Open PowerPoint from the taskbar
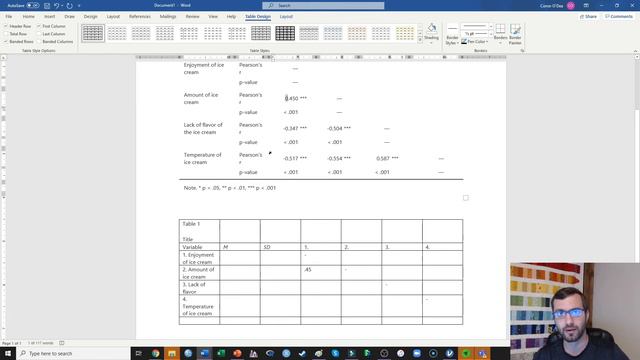640x360 pixels. [237, 353]
